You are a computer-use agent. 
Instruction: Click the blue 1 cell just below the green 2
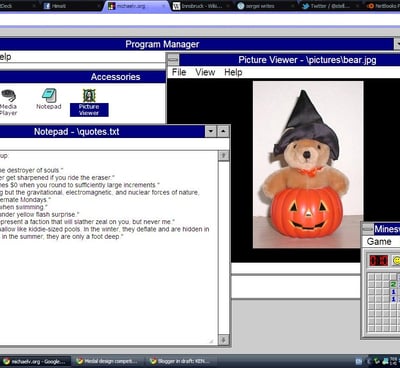(x=393, y=292)
